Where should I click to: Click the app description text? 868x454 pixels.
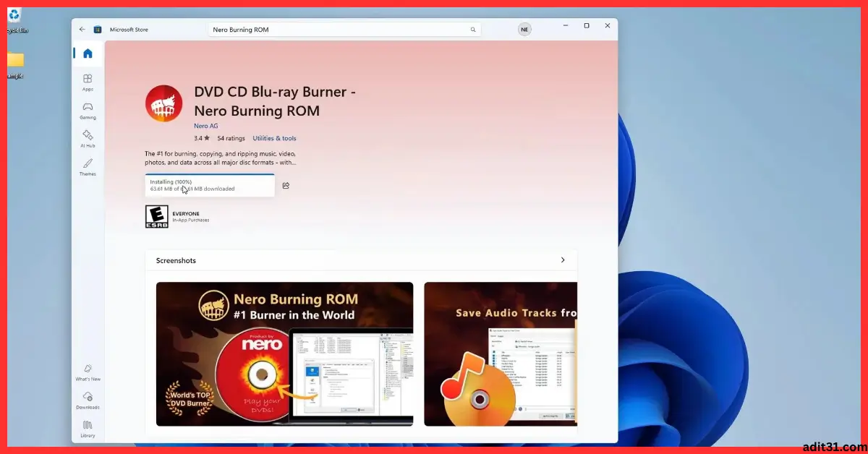(221, 158)
